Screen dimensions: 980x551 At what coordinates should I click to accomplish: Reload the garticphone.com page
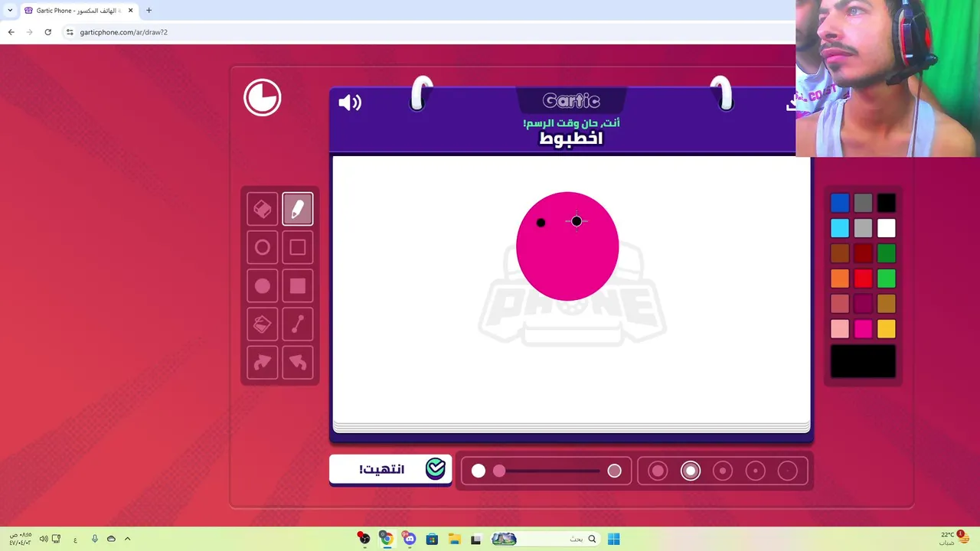(x=48, y=32)
